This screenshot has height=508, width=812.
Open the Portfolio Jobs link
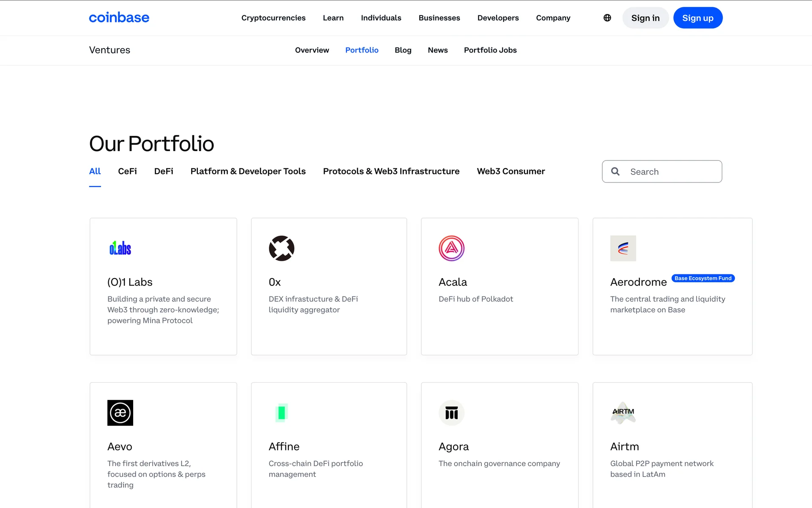click(490, 50)
